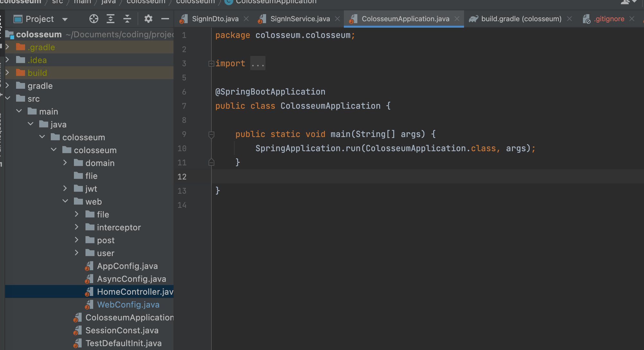Click the main breadcrumb in navigation bar
Viewport: 644px width, 350px height.
pyautogui.click(x=83, y=2)
